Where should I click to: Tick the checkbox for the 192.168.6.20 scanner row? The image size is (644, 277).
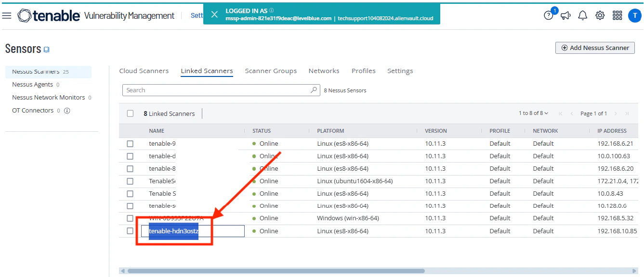pos(130,169)
